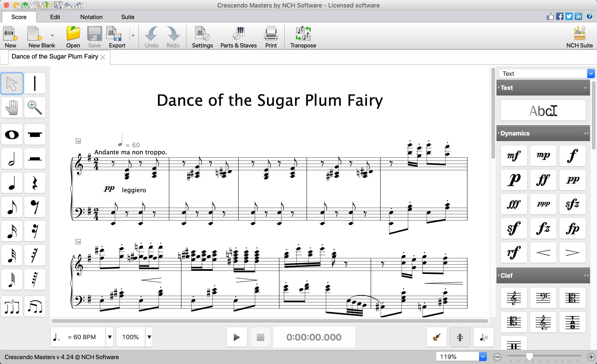Insert fortissimo ff dynamic
The image size is (597, 364).
tap(543, 180)
